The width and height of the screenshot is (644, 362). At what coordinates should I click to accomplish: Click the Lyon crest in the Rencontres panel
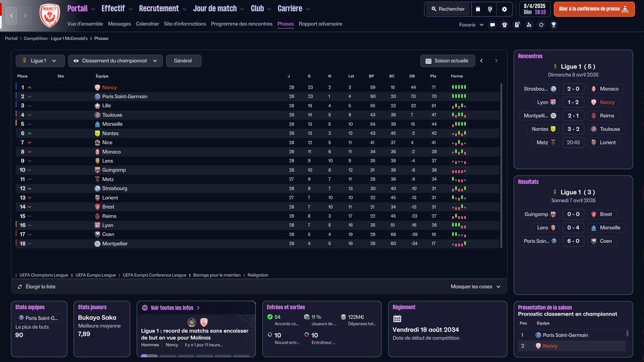click(x=553, y=102)
